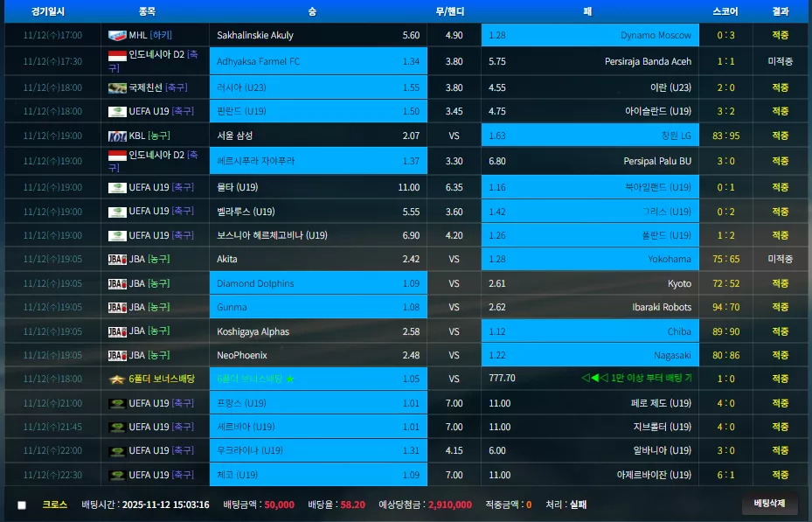Click the 배팅삭제 button

[x=769, y=504]
